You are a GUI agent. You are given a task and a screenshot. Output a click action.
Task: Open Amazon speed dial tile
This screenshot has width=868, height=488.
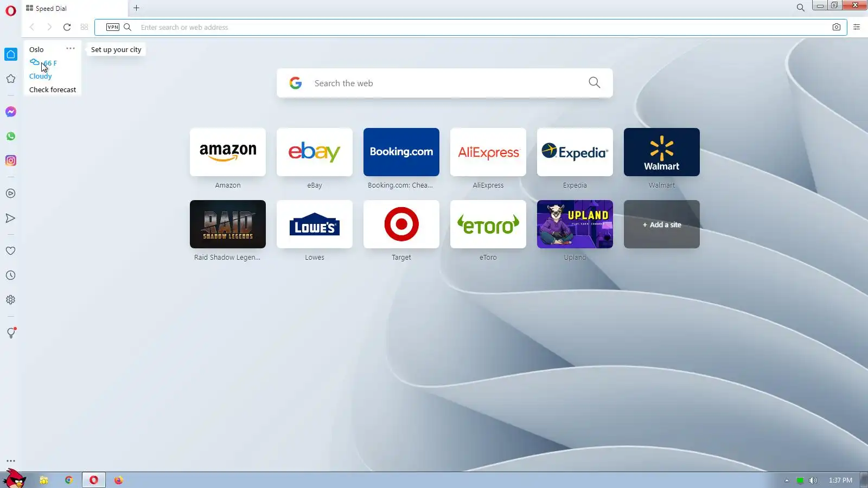click(x=228, y=152)
